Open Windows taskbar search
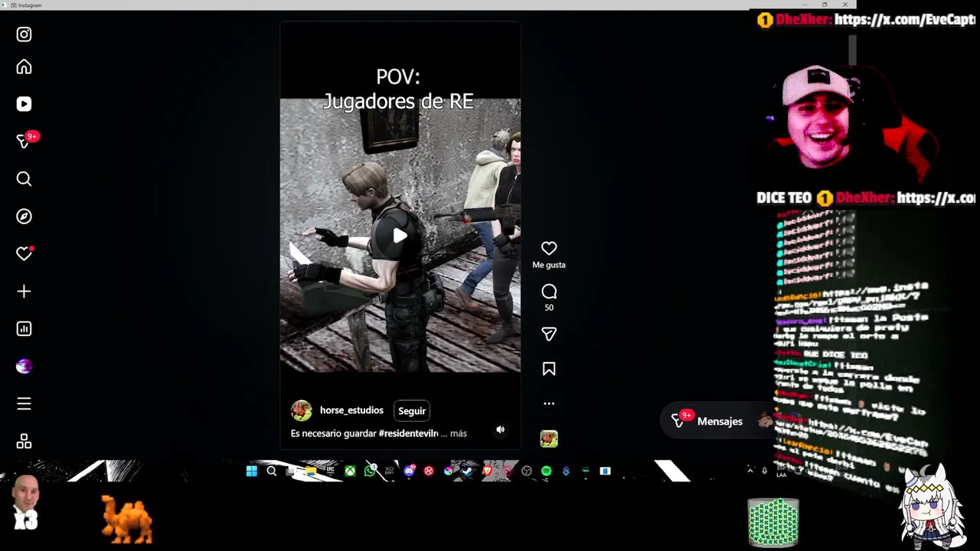The image size is (980, 551). pyautogui.click(x=272, y=471)
